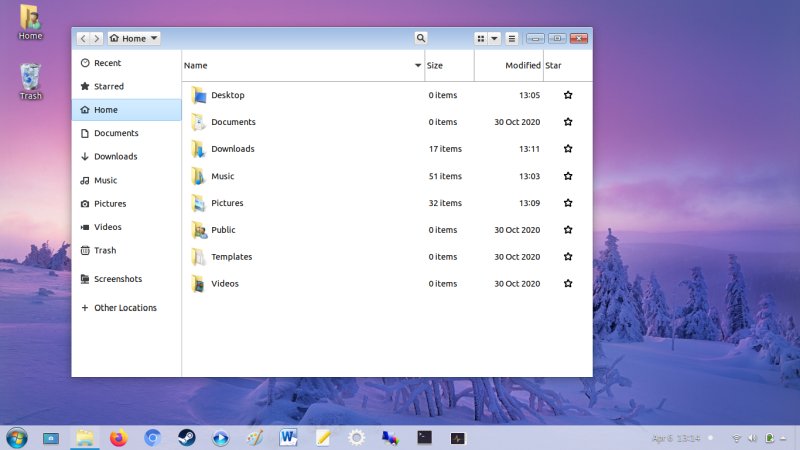Select the Templates folder icon in list
This screenshot has height=450, width=800.
[198, 257]
